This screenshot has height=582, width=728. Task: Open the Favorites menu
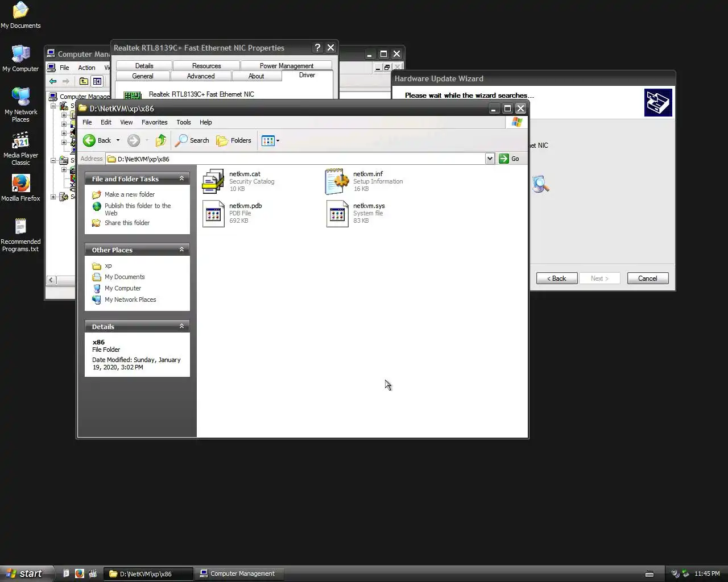(154, 122)
